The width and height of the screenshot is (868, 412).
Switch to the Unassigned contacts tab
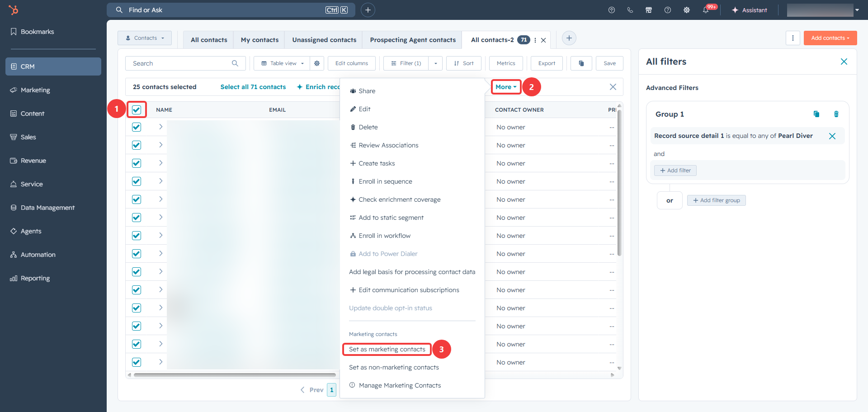pos(324,40)
